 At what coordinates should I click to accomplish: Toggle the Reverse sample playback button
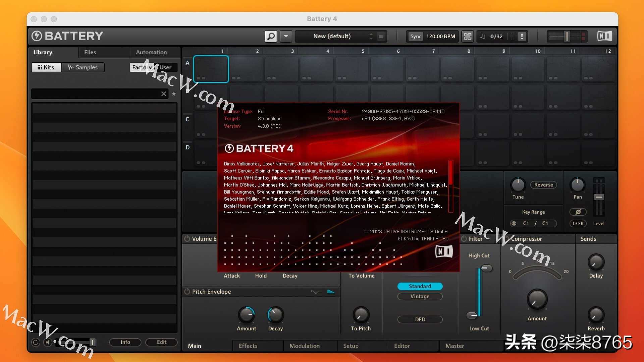(x=543, y=185)
